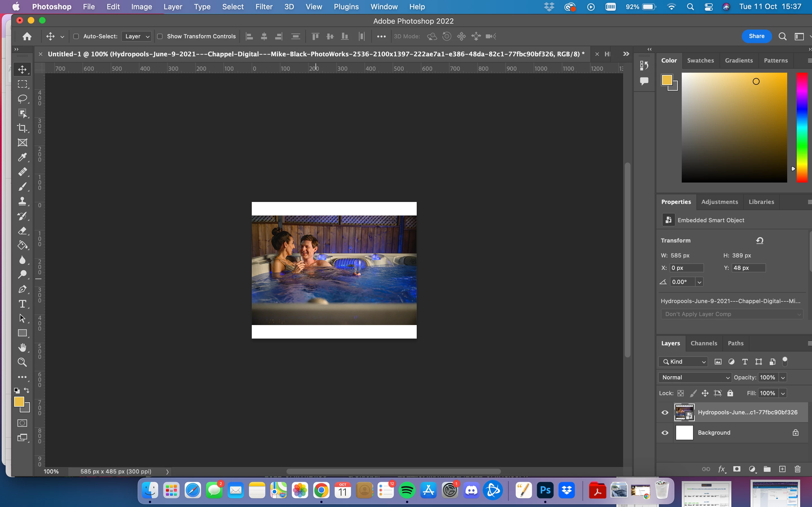Click the Delete layer trash icon
812x507 pixels.
click(798, 469)
